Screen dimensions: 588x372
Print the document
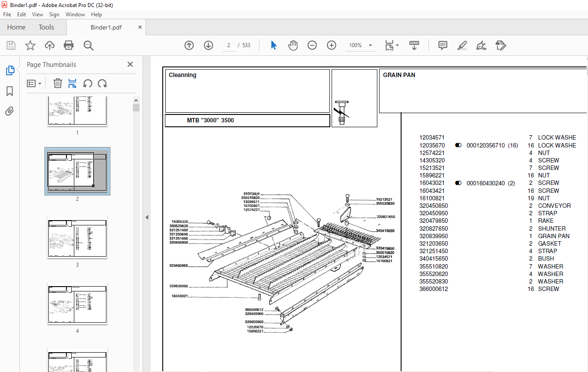69,45
